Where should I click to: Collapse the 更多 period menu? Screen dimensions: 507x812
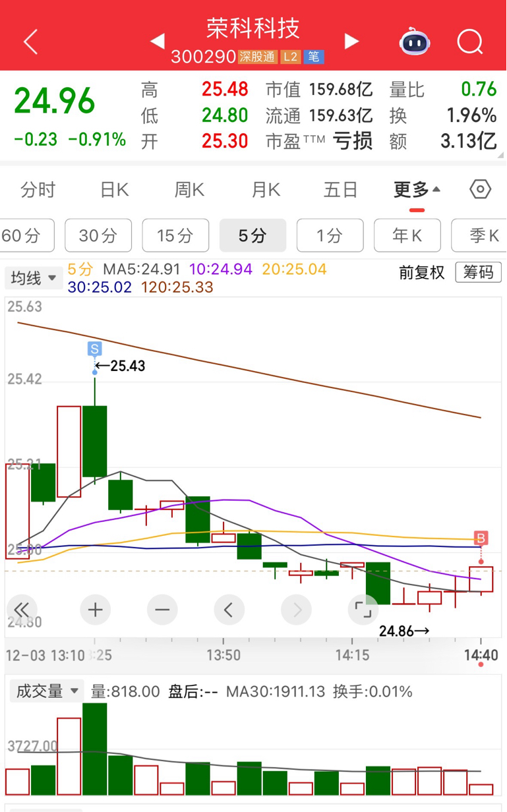pos(417,190)
